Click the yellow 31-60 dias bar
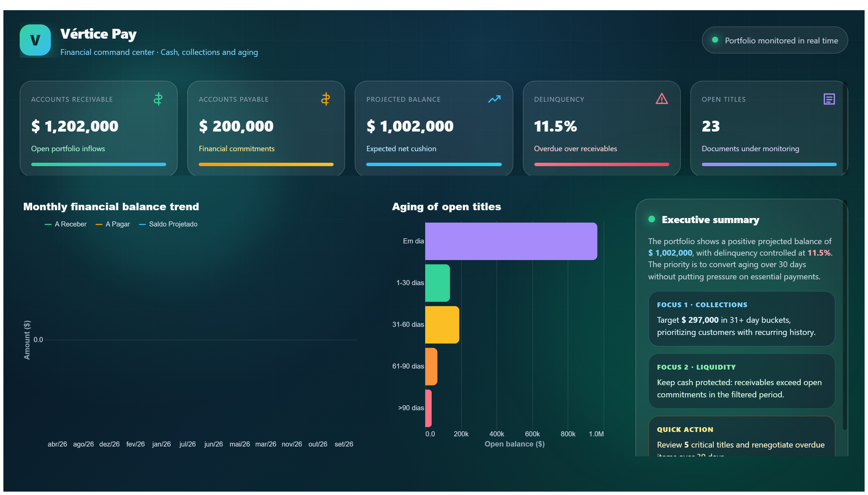The height and width of the screenshot is (495, 868). pos(442,325)
